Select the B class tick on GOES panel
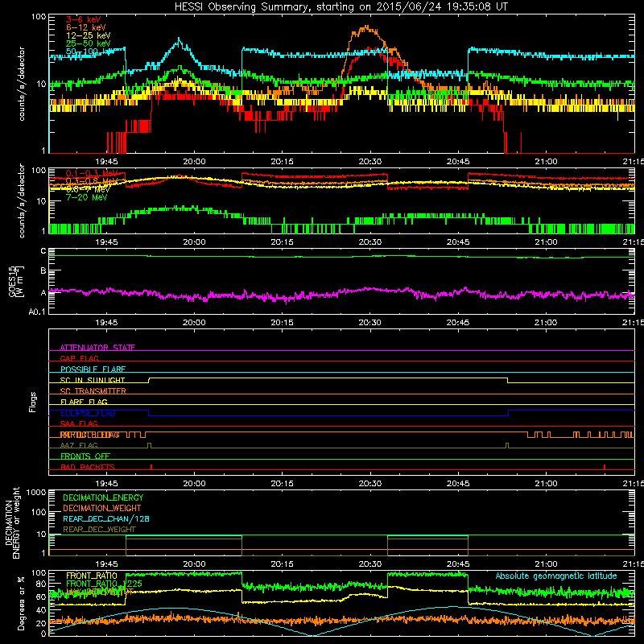The height and width of the screenshot is (644, 644). click(43, 270)
